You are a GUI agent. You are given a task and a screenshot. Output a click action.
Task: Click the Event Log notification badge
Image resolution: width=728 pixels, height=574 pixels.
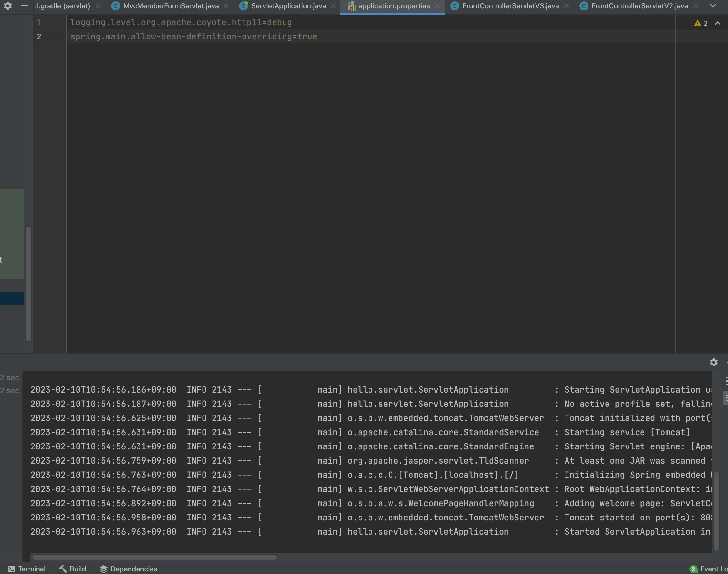coord(693,569)
